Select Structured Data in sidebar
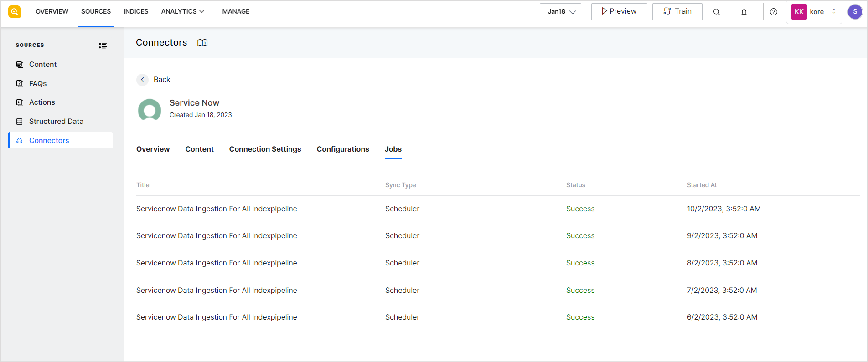Image resolution: width=868 pixels, height=362 pixels. 56,122
